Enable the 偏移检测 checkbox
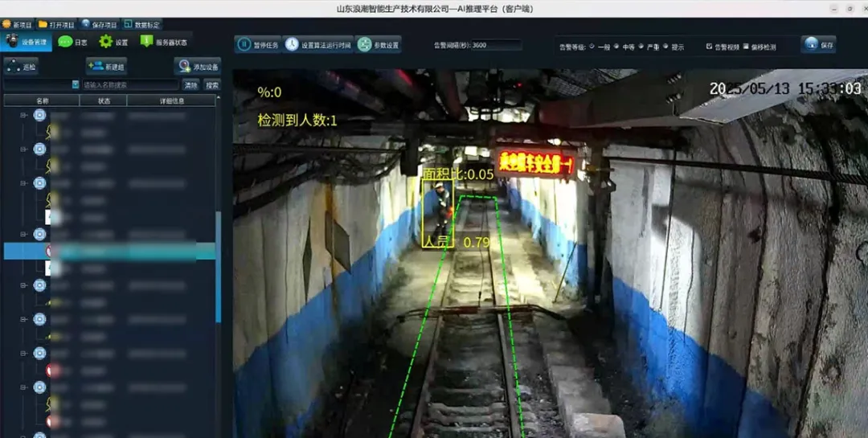868x438 pixels. click(747, 47)
